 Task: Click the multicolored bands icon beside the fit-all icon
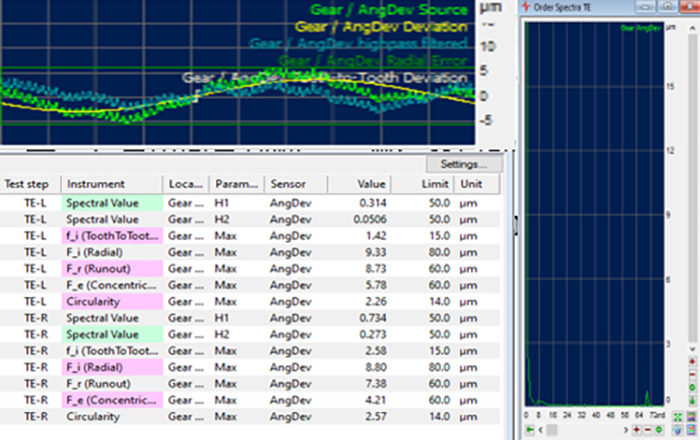(691, 417)
